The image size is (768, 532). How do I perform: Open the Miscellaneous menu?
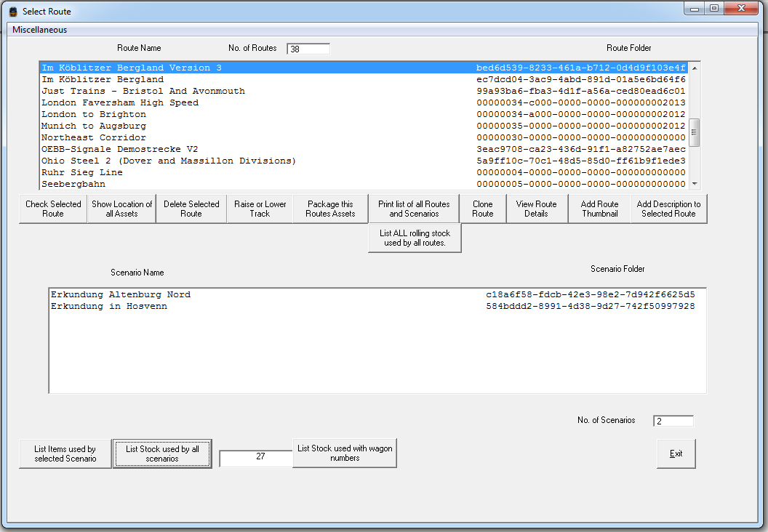[x=40, y=30]
